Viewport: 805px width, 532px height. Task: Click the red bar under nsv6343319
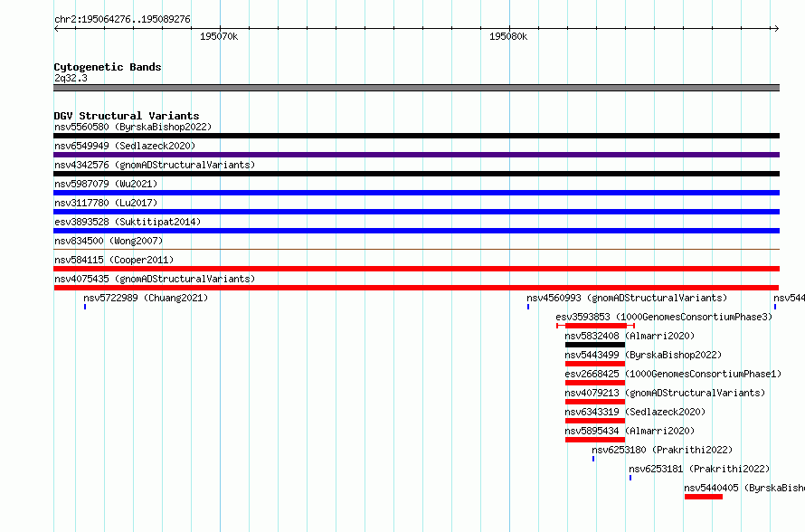pyautogui.click(x=595, y=421)
